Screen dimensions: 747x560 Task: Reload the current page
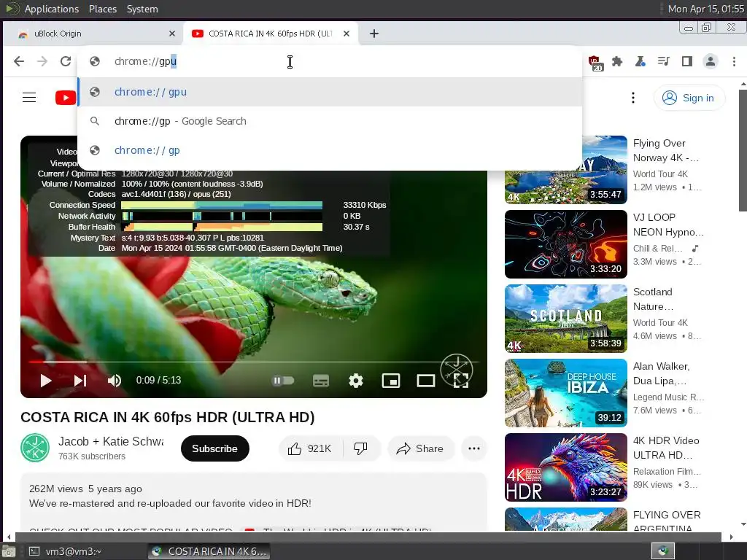pyautogui.click(x=66, y=61)
